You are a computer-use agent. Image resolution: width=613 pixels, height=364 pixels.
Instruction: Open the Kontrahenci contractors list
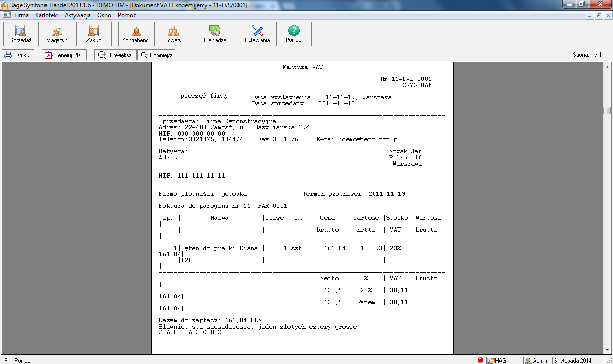click(x=136, y=34)
